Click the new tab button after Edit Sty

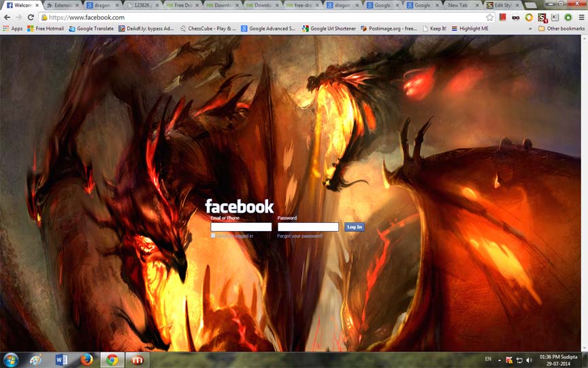(530, 5)
